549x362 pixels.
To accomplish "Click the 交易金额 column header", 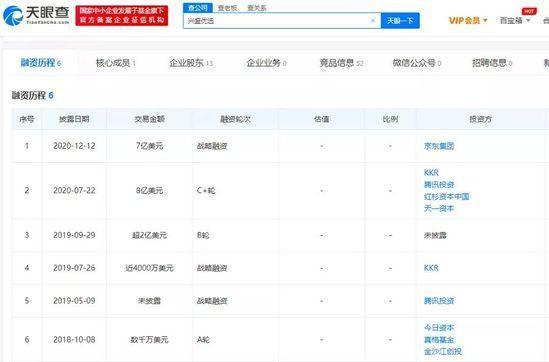I will click(150, 119).
